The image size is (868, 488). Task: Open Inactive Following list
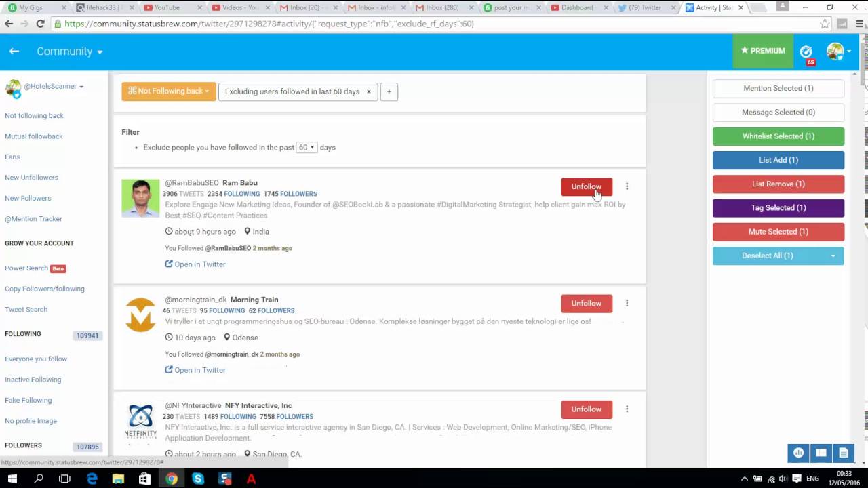[33, 380]
